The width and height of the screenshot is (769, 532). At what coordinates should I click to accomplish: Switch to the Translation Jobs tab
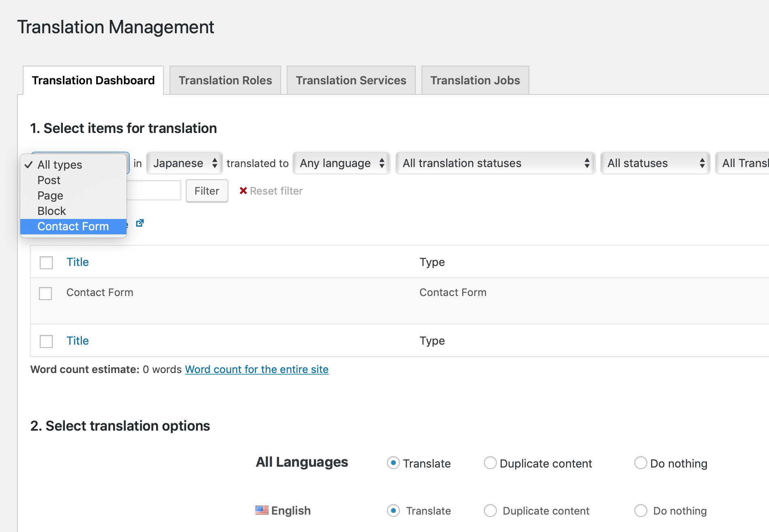click(475, 80)
